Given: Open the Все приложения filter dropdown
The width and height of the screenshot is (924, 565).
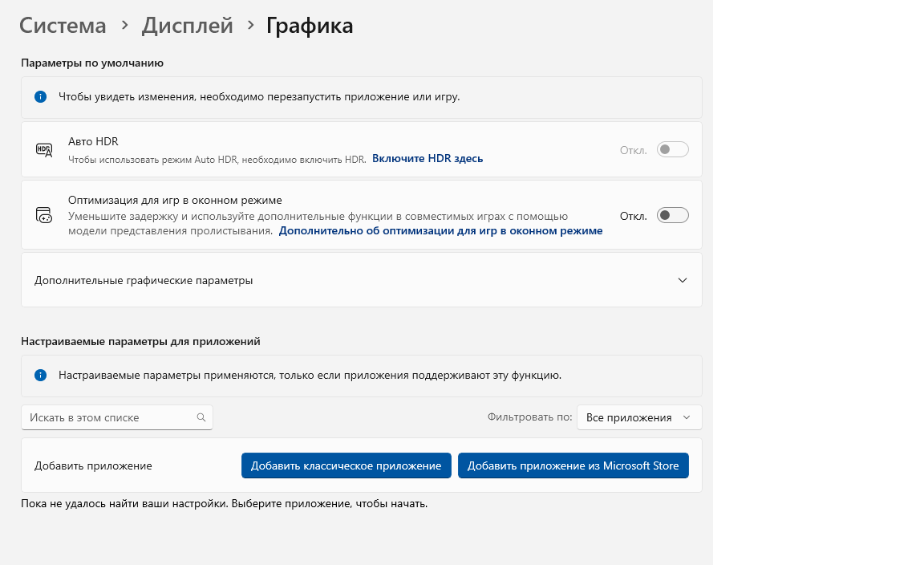Looking at the screenshot, I should (x=638, y=417).
